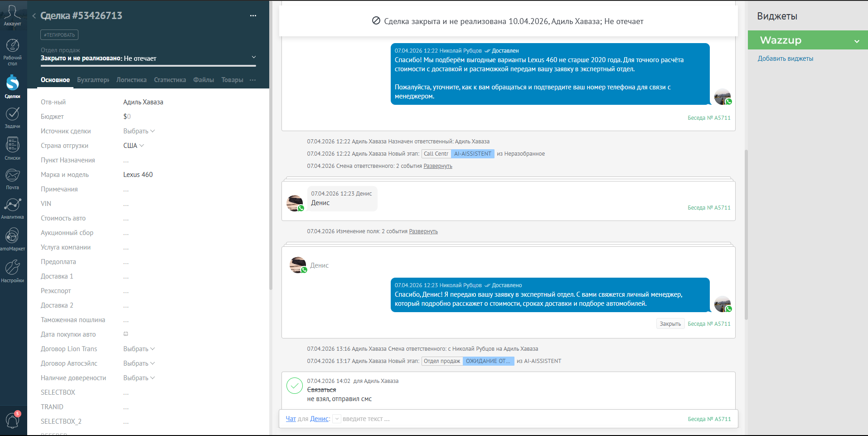The width and height of the screenshot is (868, 436).
Task: Switch to the Логистика tab
Action: coord(131,80)
